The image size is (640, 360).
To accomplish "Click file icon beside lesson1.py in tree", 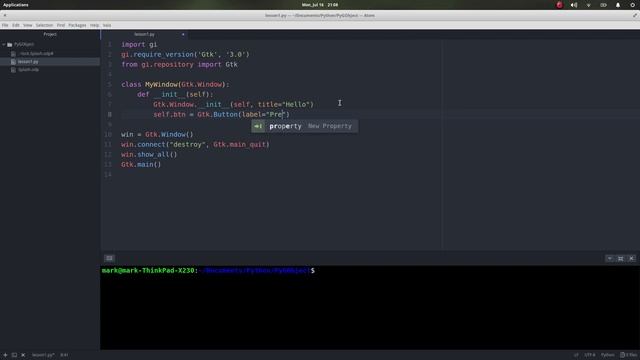I will (x=13, y=62).
